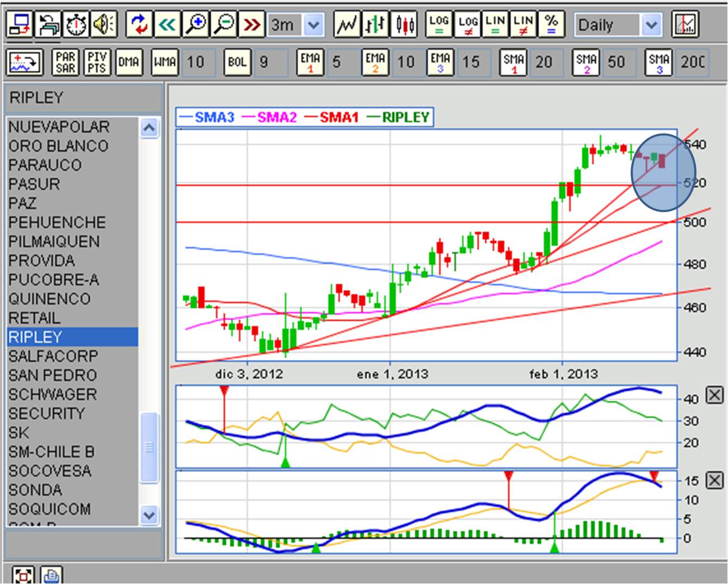The width and height of the screenshot is (728, 584).
Task: Click the print/export windows icon beside layout icon
Action: coord(48,24)
